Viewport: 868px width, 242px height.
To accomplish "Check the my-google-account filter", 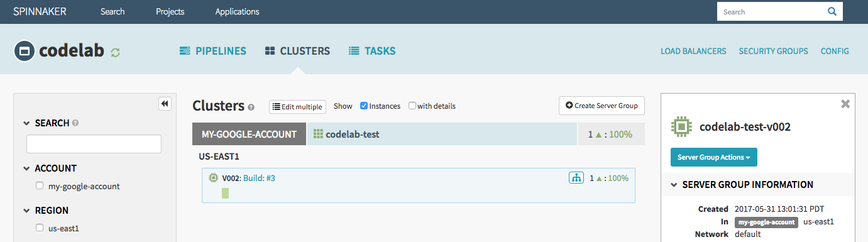I will 40,186.
